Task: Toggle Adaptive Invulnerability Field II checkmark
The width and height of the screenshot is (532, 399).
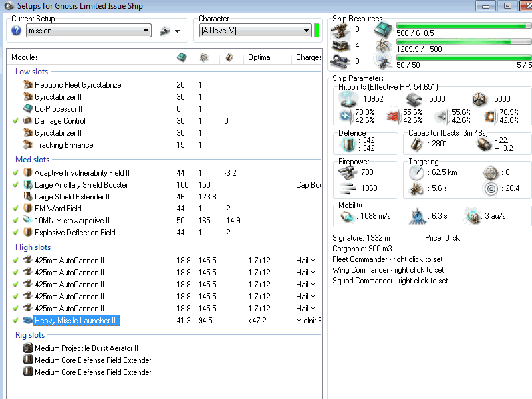Action: 15,173
